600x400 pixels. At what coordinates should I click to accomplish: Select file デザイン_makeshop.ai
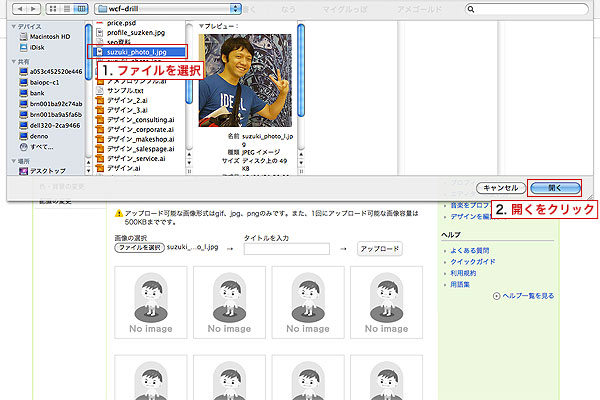[135, 139]
